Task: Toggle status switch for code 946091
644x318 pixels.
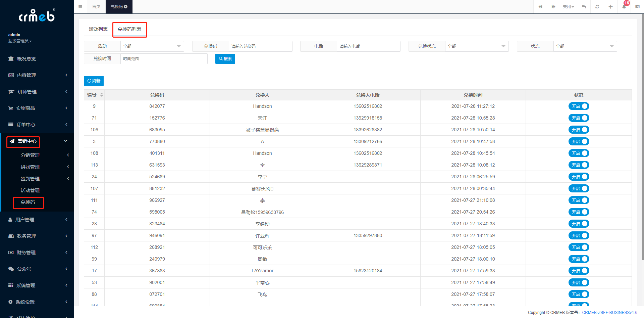Action: (x=579, y=235)
